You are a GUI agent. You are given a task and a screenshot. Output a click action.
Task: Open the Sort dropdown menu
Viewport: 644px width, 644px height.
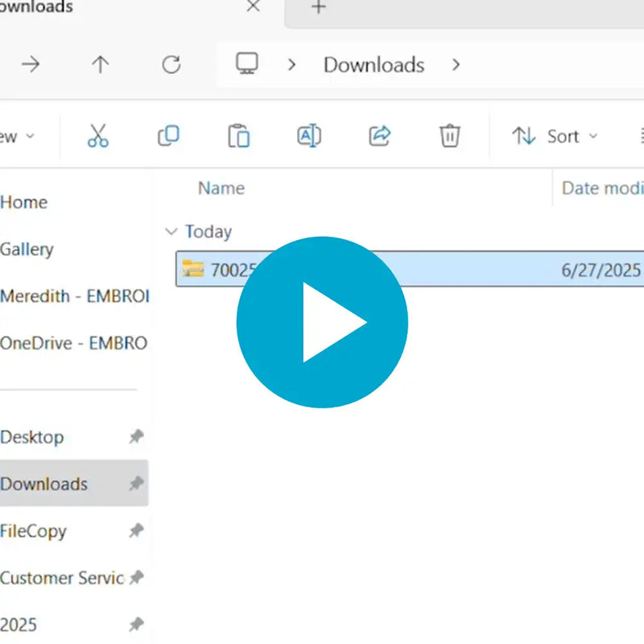(555, 136)
